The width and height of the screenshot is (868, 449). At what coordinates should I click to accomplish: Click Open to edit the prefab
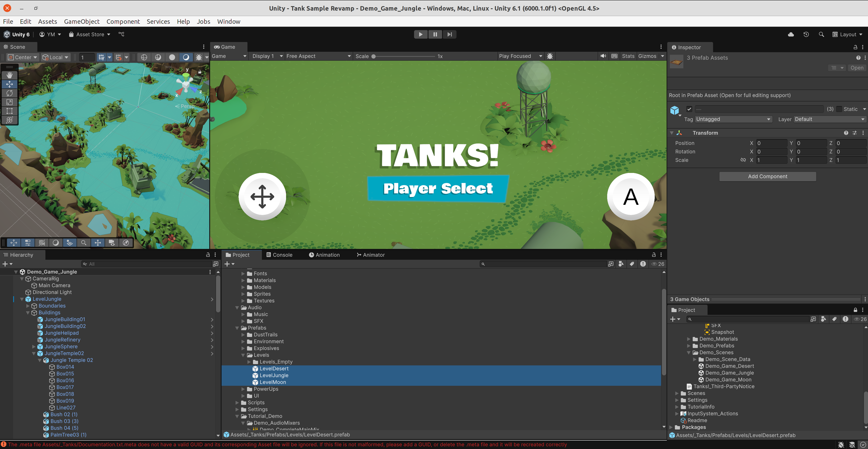click(x=857, y=68)
